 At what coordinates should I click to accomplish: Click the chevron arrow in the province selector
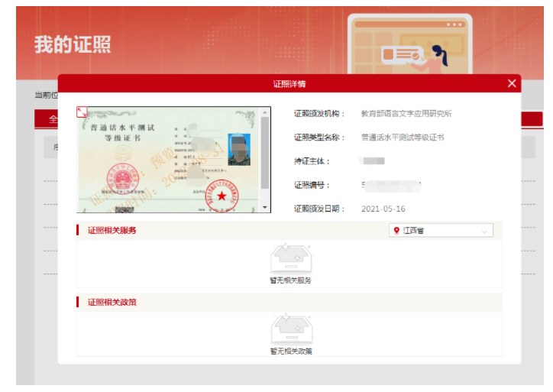(x=484, y=231)
